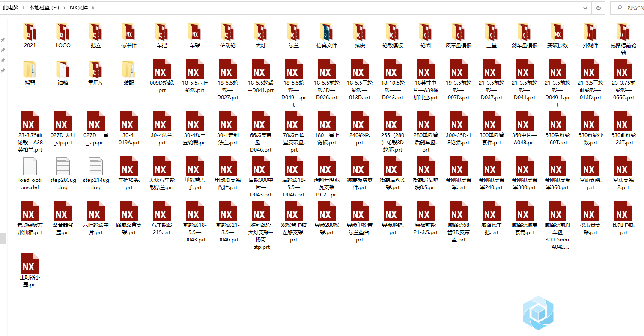This screenshot has height=336, width=644.
Task: Select NX file 威路德车把.prt
Action: [492, 218]
